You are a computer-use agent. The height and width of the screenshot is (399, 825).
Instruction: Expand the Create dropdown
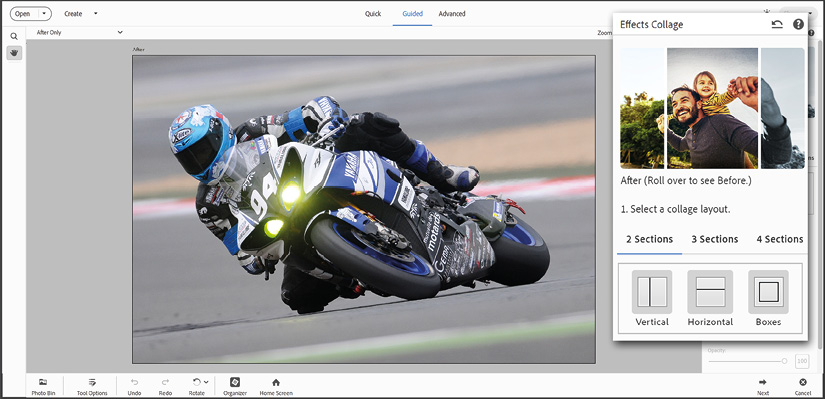(95, 14)
